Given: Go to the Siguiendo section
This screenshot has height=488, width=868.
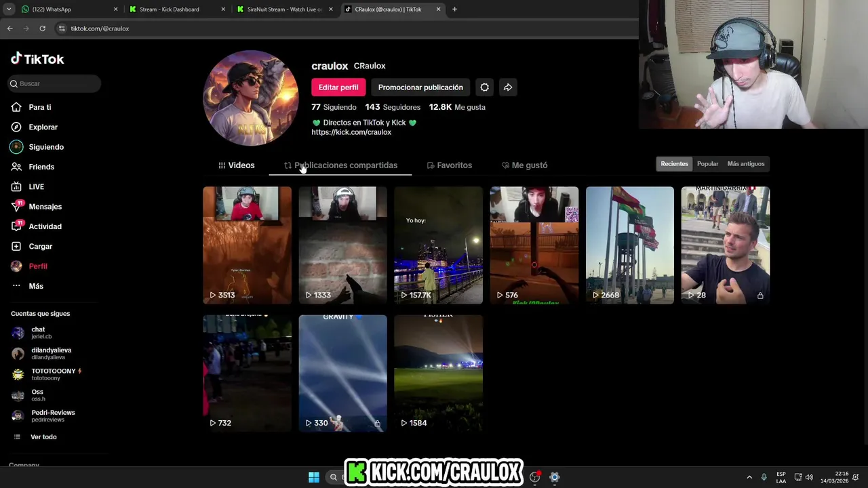Looking at the screenshot, I should (45, 147).
